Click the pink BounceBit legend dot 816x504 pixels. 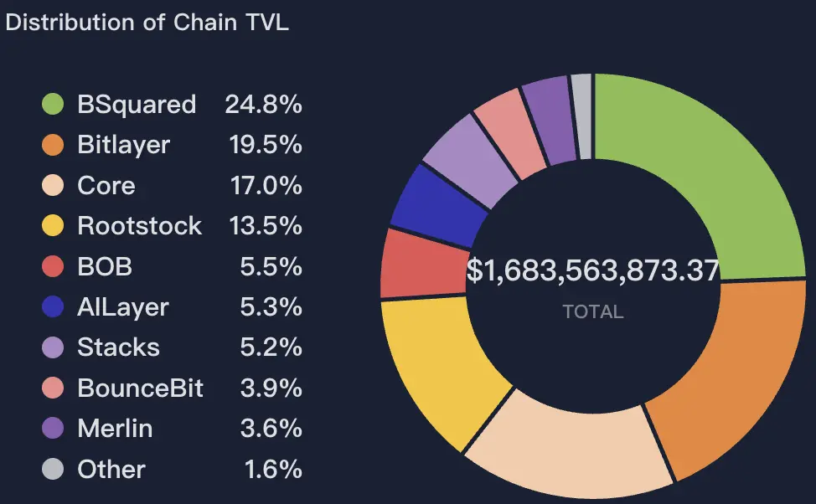tap(53, 388)
